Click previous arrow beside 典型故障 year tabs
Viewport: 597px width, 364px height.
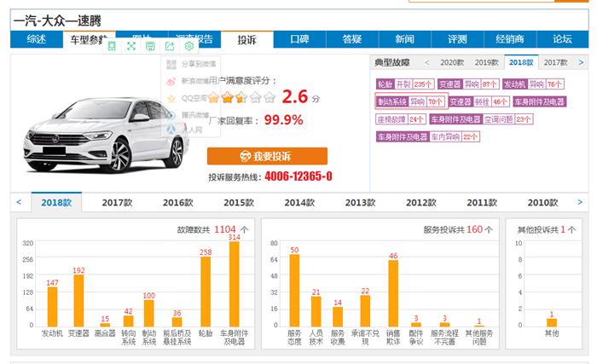(x=426, y=62)
